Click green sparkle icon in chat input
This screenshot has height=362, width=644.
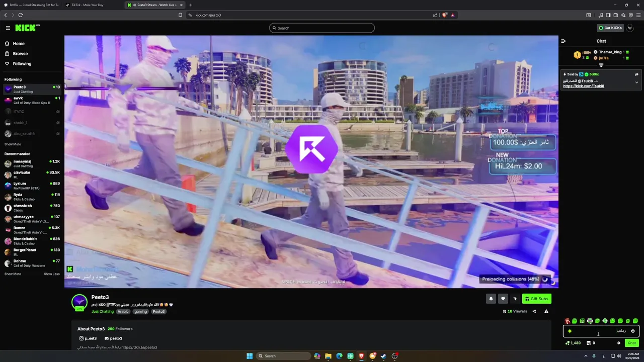570,331
